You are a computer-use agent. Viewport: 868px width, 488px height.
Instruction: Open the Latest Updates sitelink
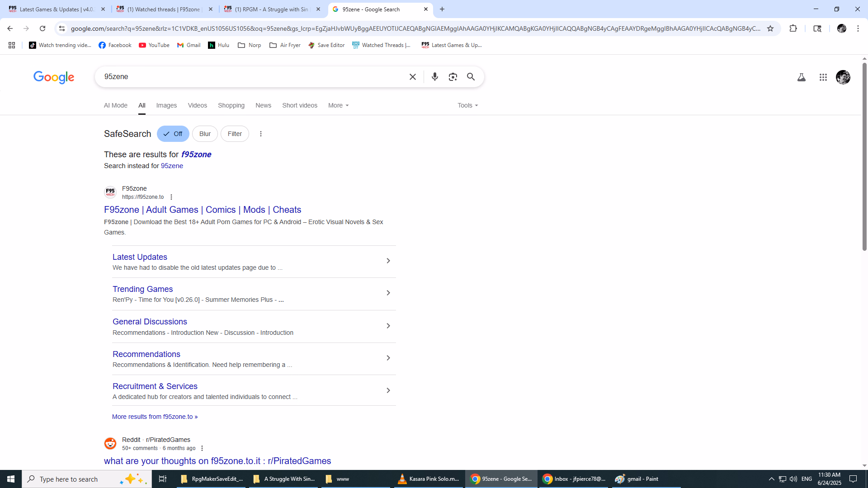140,257
